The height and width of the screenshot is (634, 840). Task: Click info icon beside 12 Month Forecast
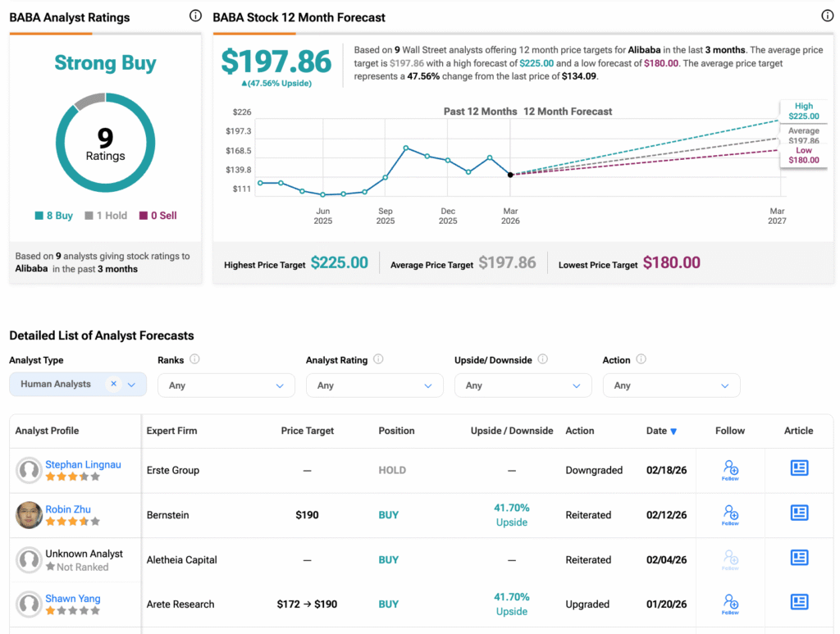click(827, 16)
